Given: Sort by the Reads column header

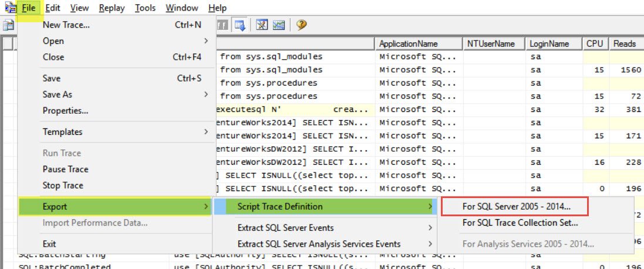Looking at the screenshot, I should pyautogui.click(x=625, y=44).
